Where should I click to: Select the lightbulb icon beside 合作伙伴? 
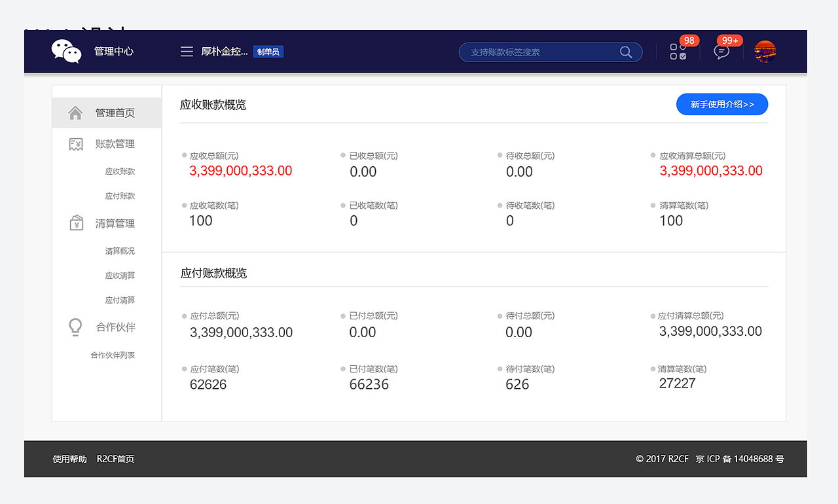75,327
